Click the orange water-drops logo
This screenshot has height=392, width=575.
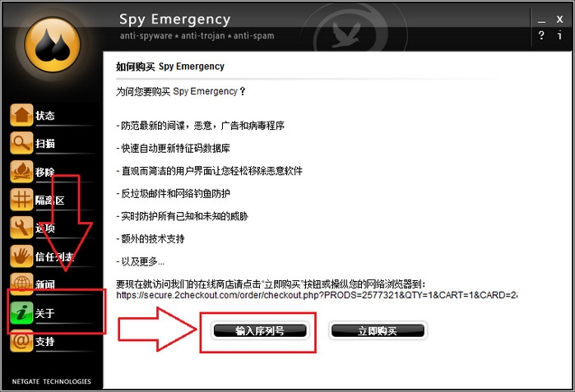53,44
